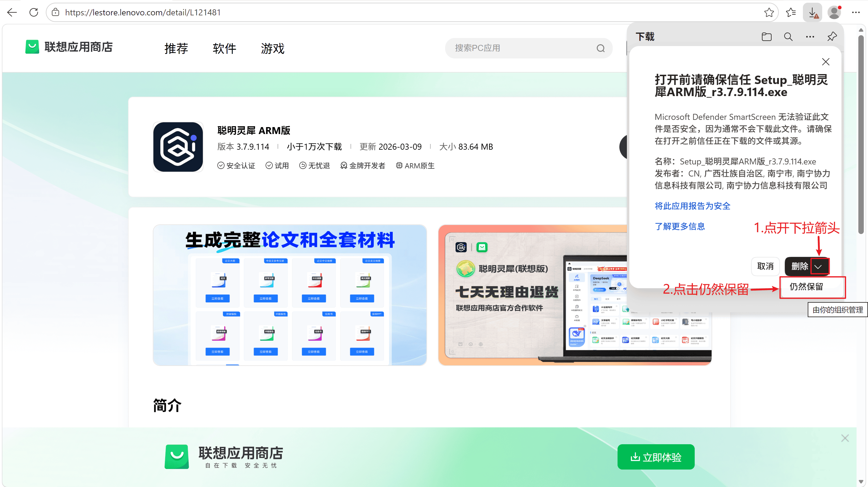Click the Lenovo store green logo
The height and width of the screenshot is (487, 868).
(32, 47)
